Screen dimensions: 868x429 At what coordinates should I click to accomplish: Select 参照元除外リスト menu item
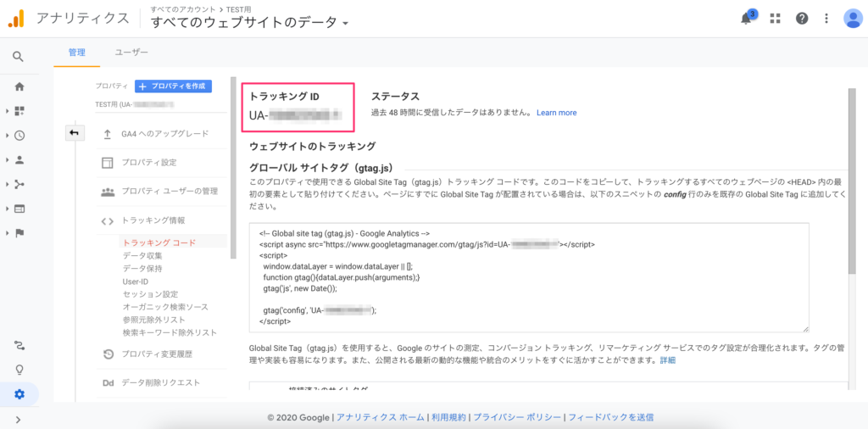[x=154, y=320]
